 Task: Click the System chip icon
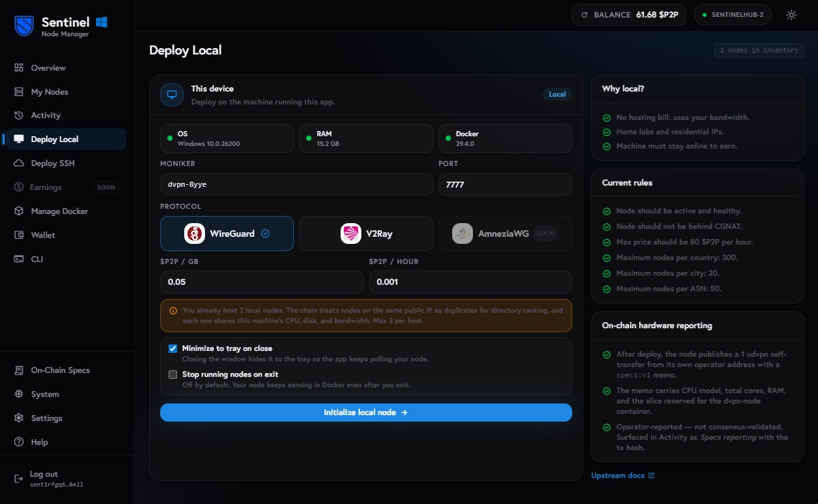click(x=19, y=394)
